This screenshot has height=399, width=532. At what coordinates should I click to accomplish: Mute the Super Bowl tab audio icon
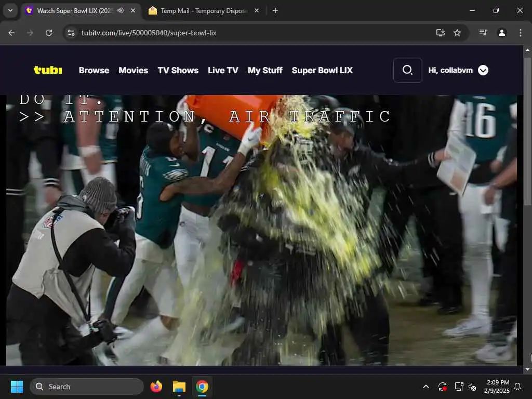click(121, 10)
